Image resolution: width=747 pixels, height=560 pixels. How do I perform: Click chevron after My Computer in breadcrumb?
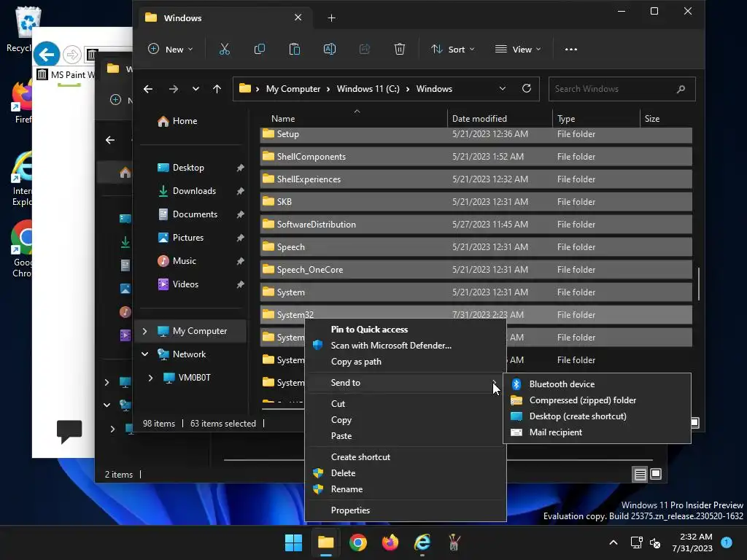(328, 89)
